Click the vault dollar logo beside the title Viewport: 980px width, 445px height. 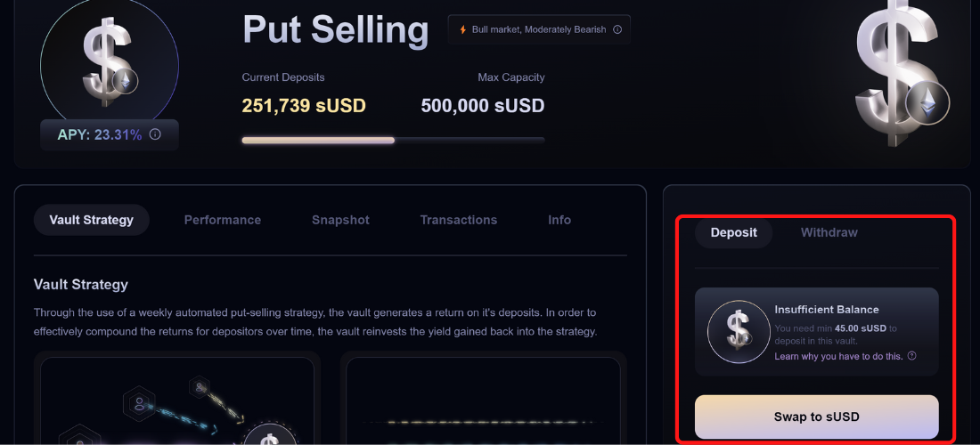tap(109, 62)
